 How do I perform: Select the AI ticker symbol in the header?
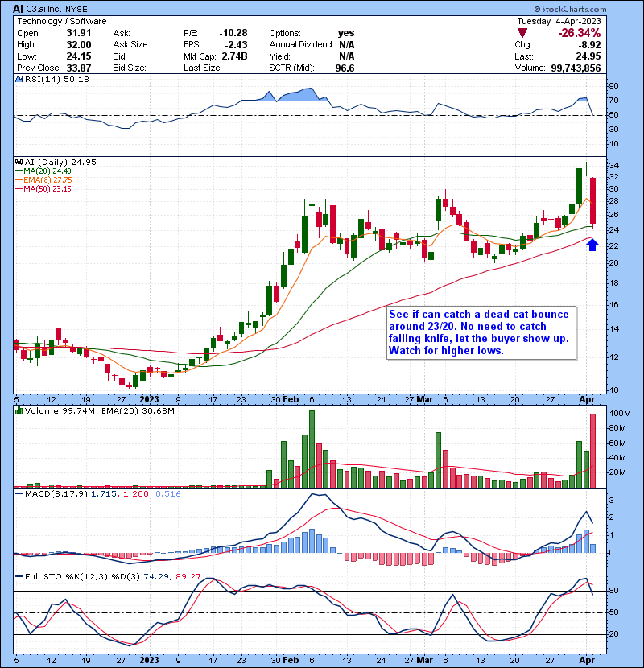pyautogui.click(x=18, y=9)
